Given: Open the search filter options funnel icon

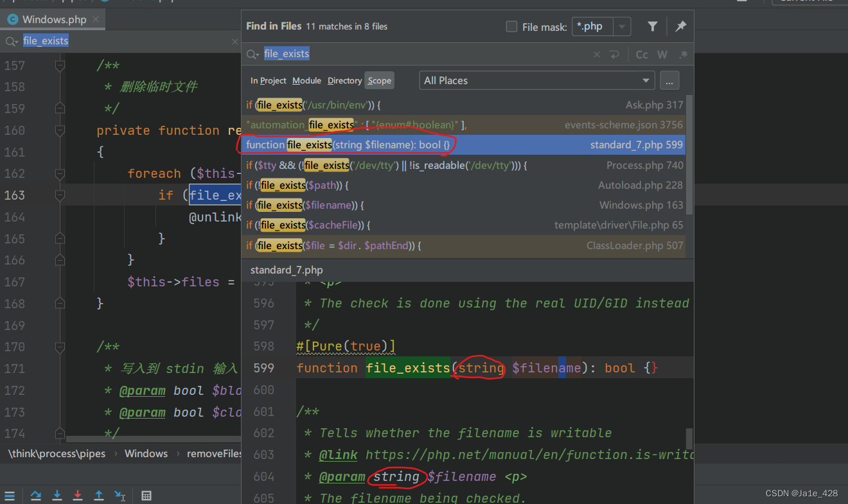Looking at the screenshot, I should click(652, 26).
